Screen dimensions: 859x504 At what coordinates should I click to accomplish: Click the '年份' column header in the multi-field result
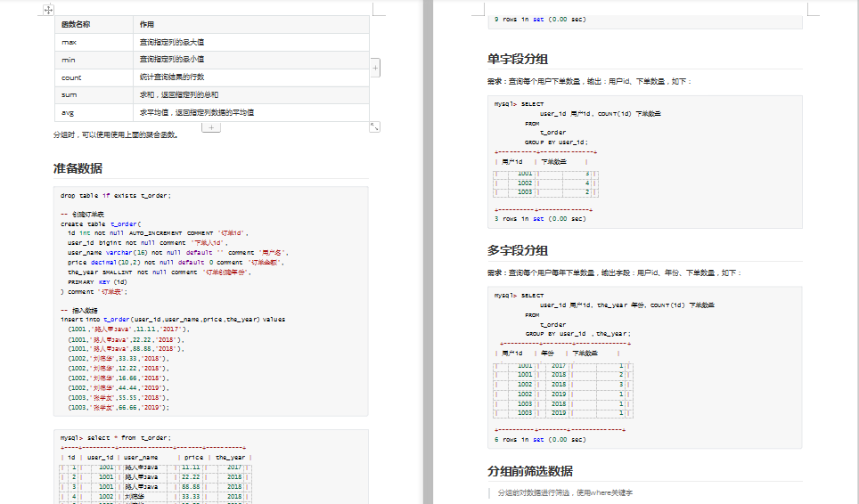(x=547, y=354)
